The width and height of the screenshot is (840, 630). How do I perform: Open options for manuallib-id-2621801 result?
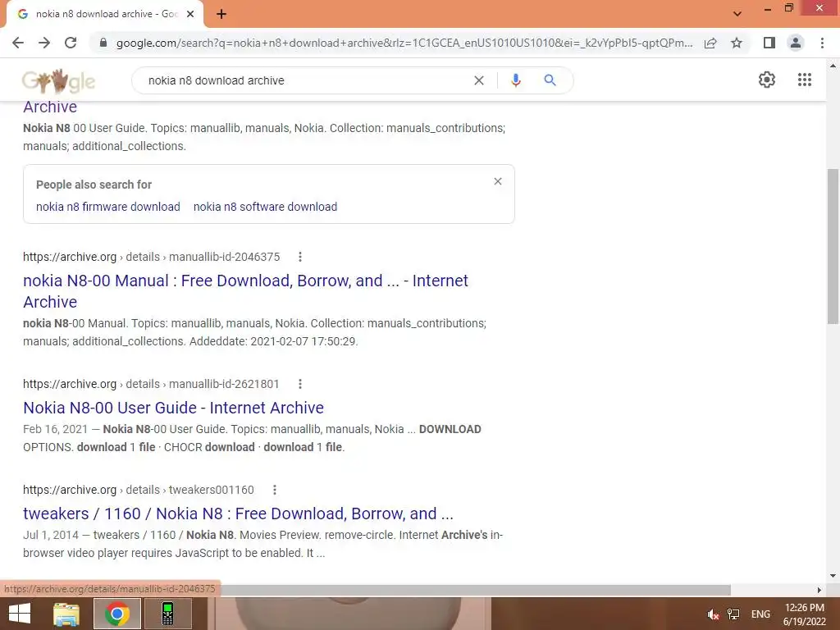click(x=300, y=384)
